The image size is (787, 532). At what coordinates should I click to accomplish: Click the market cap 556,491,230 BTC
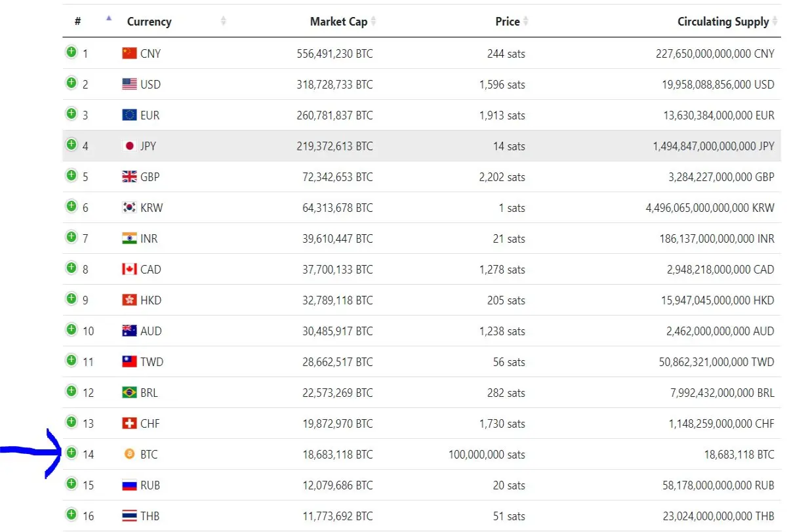pyautogui.click(x=334, y=54)
